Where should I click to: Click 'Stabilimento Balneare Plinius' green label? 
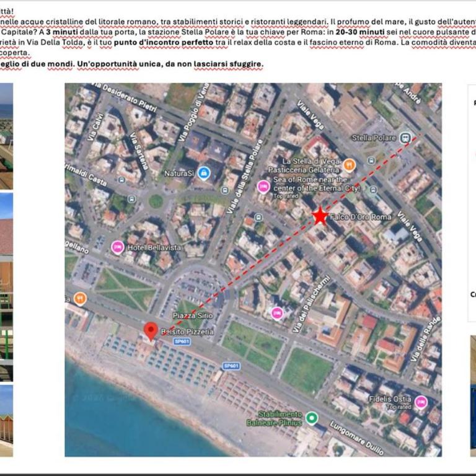coord(274,418)
